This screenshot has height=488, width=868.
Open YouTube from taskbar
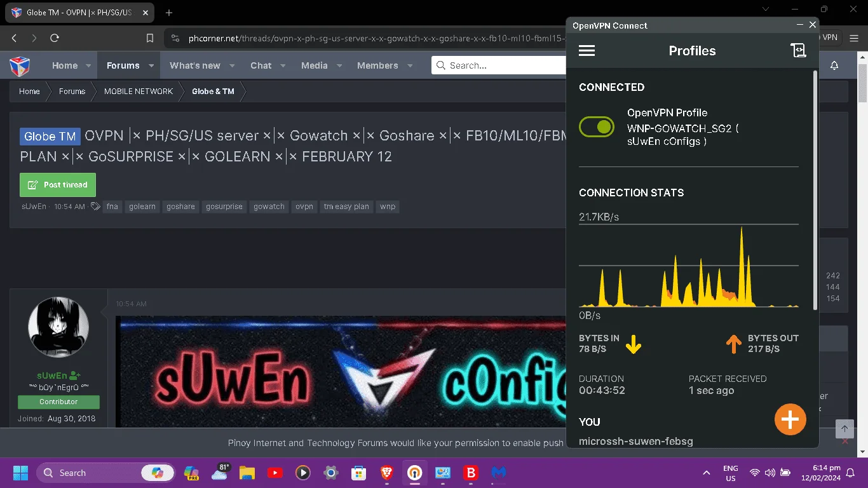tap(275, 473)
